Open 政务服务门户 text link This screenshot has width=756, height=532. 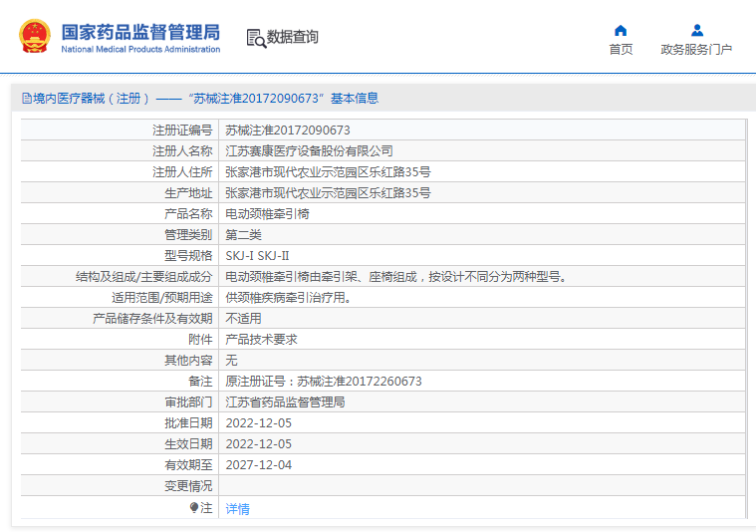(696, 49)
